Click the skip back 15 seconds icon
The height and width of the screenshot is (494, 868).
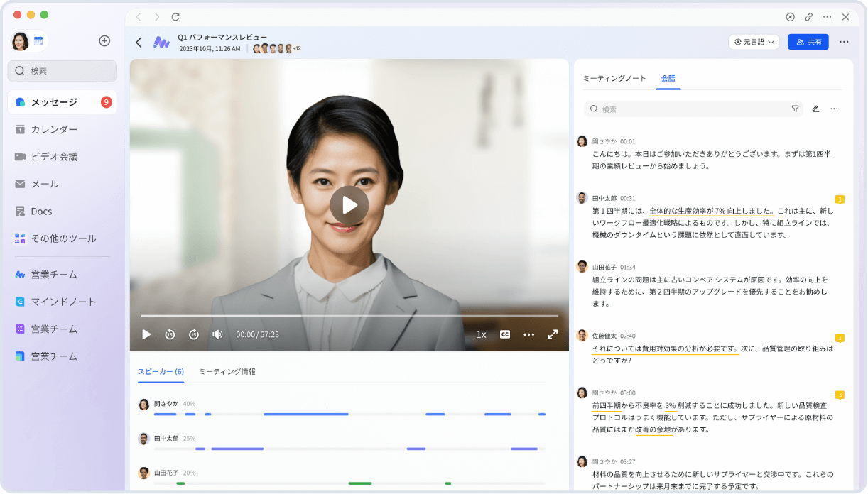170,334
